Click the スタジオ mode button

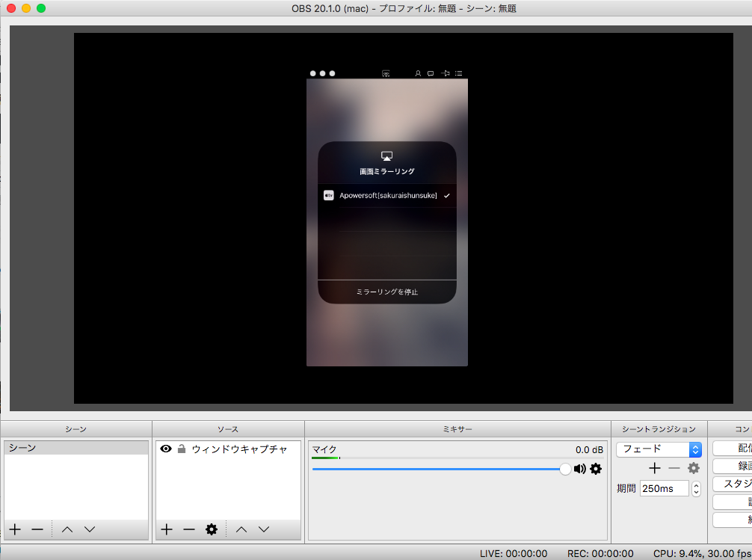(x=733, y=484)
